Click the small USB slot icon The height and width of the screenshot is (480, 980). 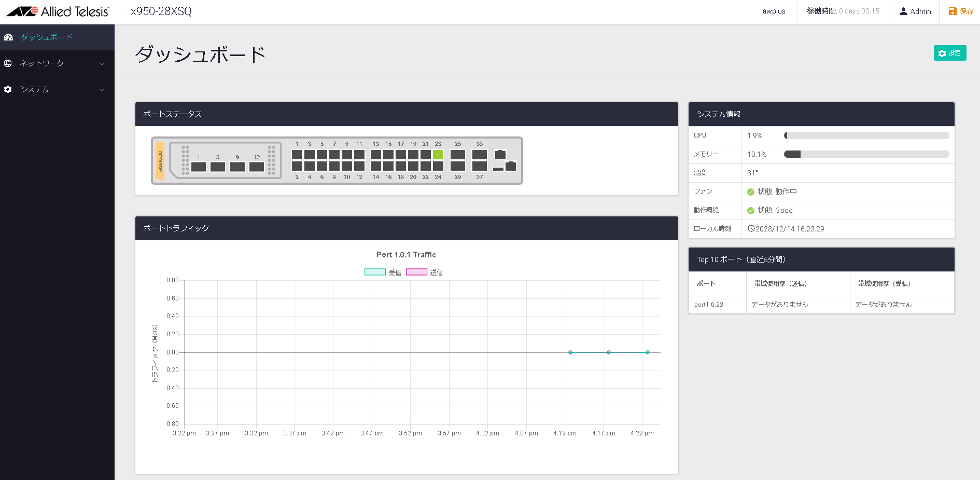(498, 169)
